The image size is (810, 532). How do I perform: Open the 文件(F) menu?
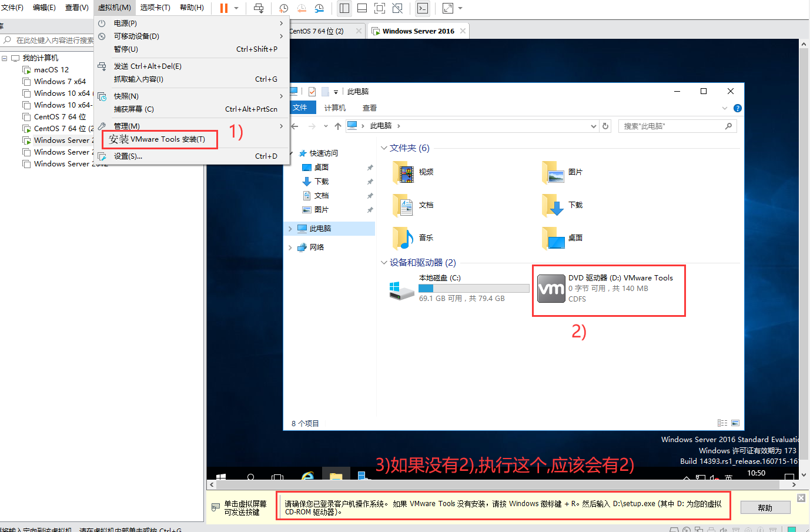(12, 8)
